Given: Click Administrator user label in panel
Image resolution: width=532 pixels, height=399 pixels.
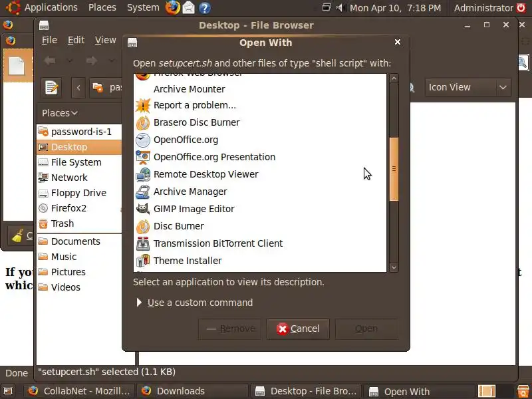Looking at the screenshot, I should click(483, 8).
